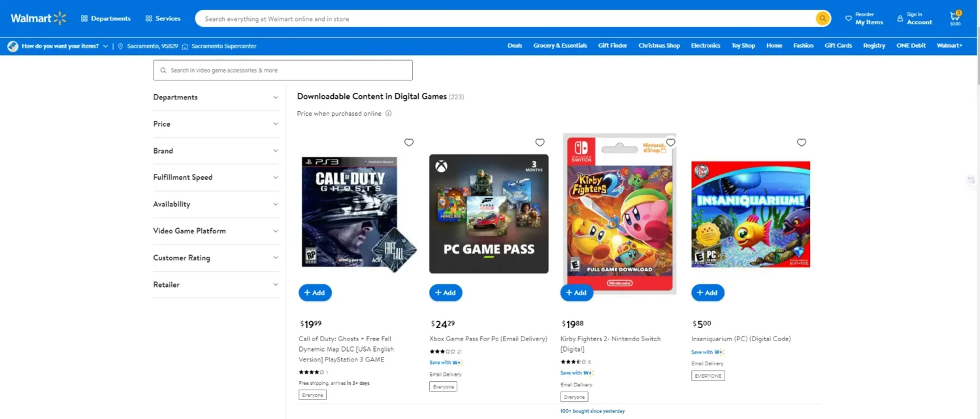
Task: Click info icon beside Price when purchased online
Action: coord(388,114)
